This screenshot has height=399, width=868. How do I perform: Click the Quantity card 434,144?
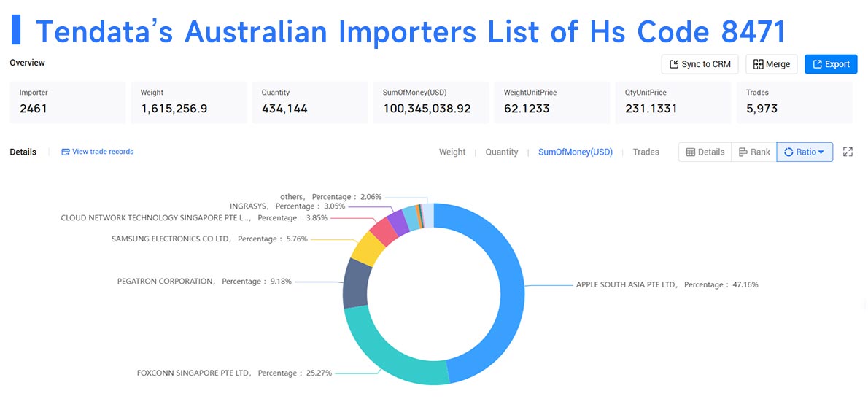click(310, 102)
